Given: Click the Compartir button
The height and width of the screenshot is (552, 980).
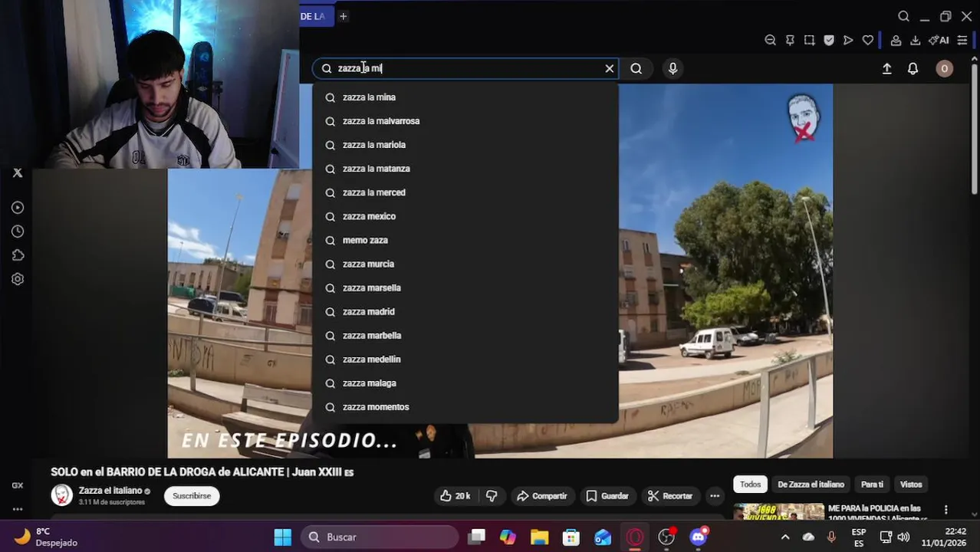Looking at the screenshot, I should pos(541,496).
